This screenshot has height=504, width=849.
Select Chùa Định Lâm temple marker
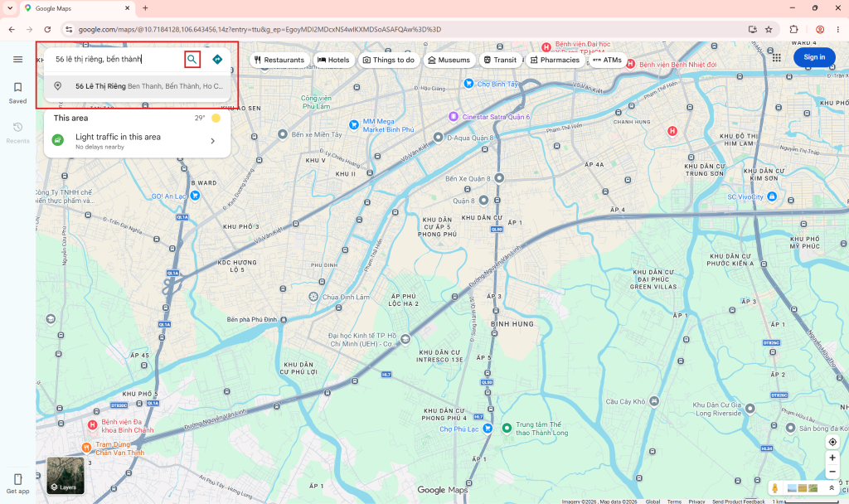(x=313, y=297)
